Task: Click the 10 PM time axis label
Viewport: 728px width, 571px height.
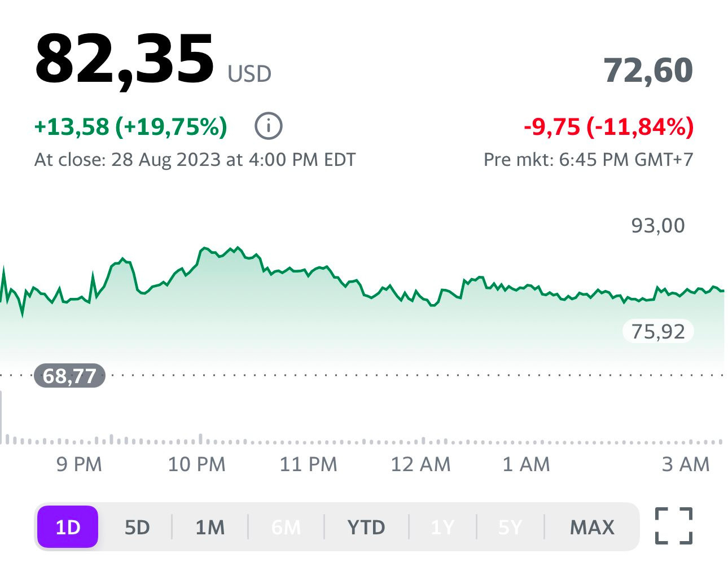Action: 196,464
